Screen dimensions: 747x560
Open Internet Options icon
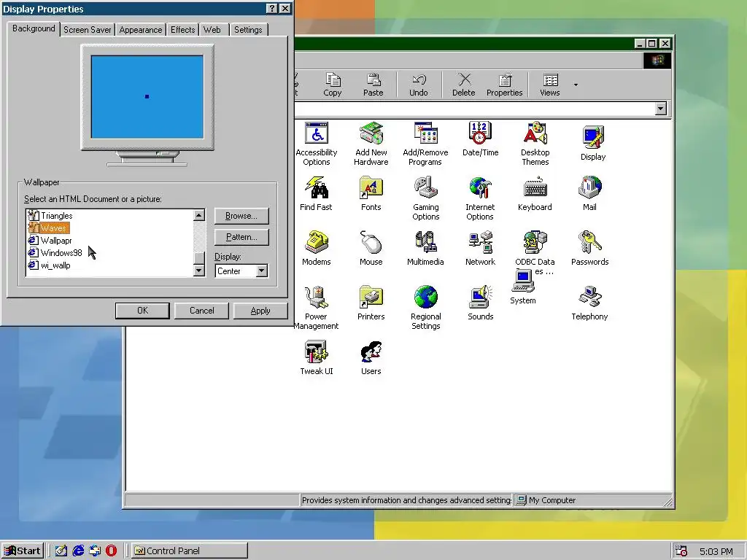click(x=480, y=198)
